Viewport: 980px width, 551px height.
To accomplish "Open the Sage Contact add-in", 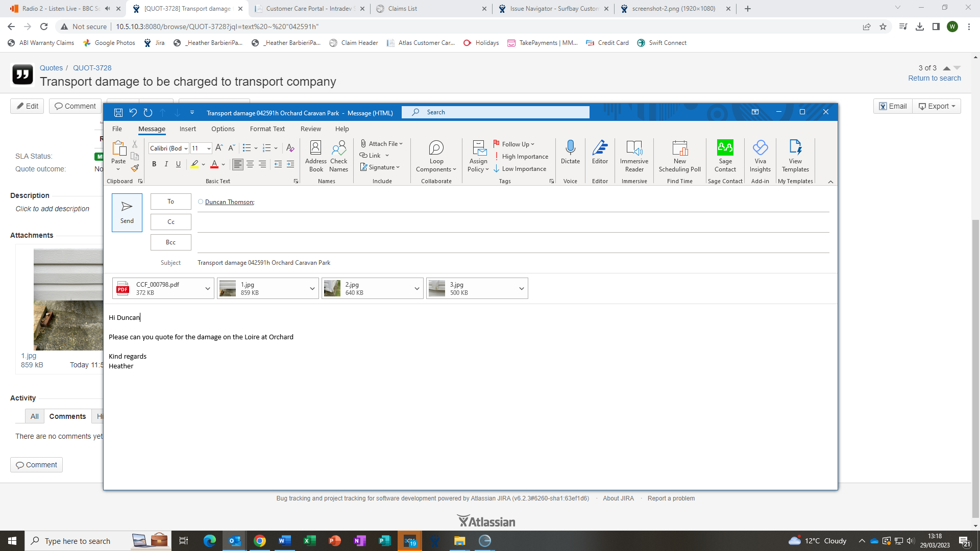I will pos(725,156).
